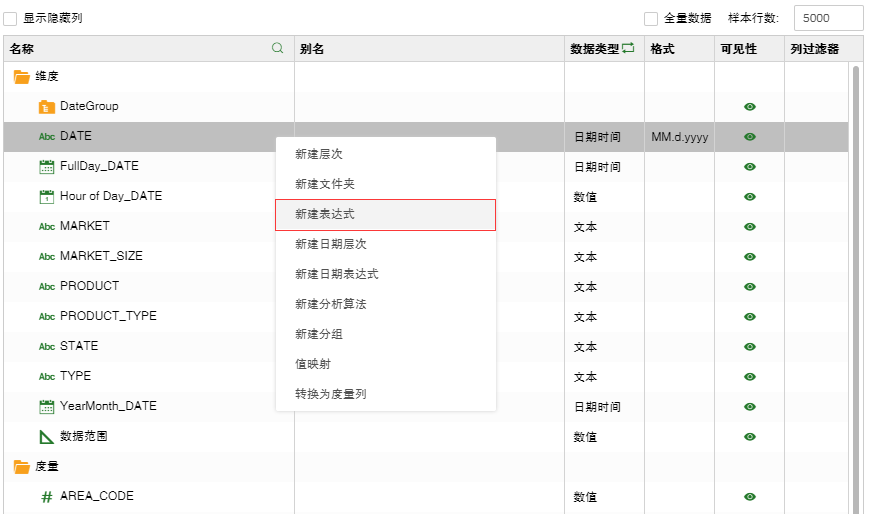
Task: Click the calendar icon beside FullDay_DATE
Action: (46, 166)
